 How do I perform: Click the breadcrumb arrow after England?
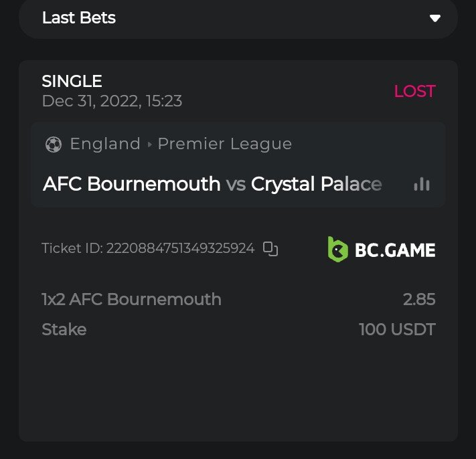(x=149, y=145)
